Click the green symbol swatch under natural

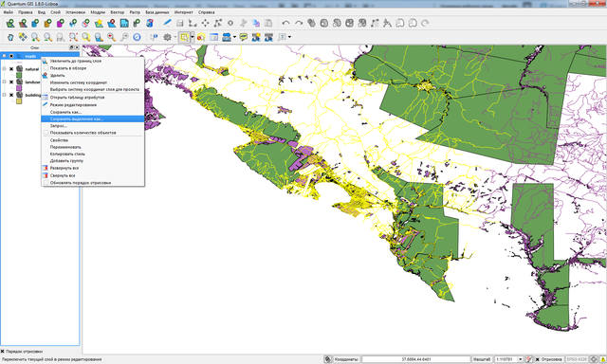19,76
